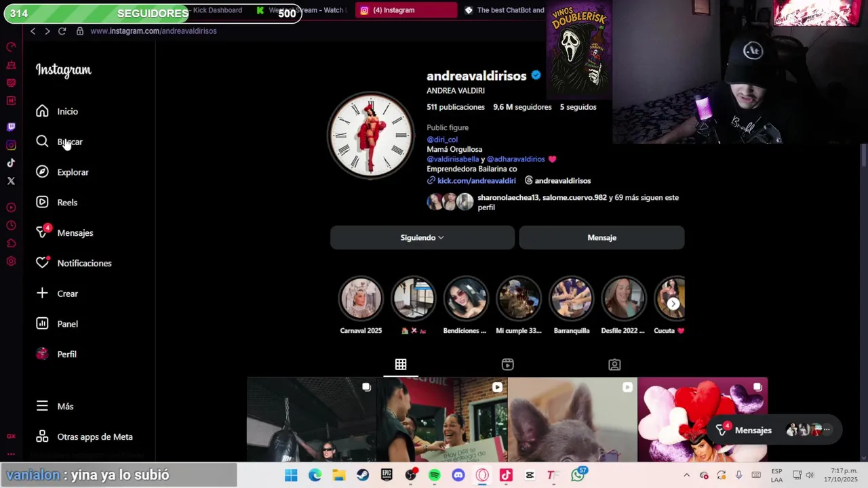Click the Instagram wordmark logo

pos(63,70)
